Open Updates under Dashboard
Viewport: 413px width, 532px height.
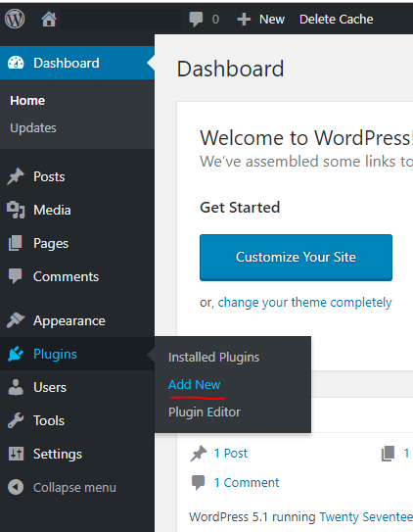[x=33, y=128]
